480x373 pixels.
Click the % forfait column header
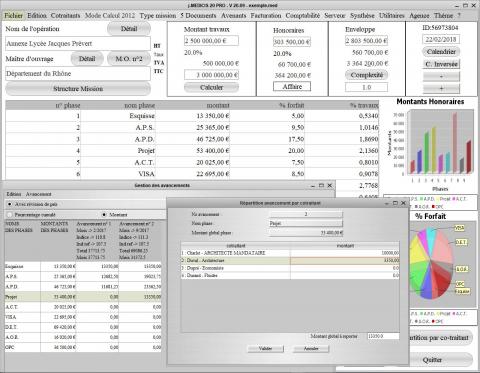(267, 105)
